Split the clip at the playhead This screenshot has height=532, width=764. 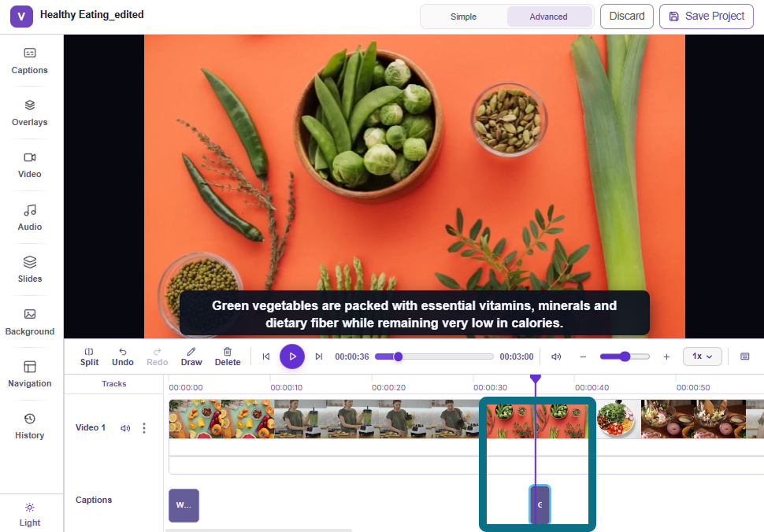(x=89, y=357)
